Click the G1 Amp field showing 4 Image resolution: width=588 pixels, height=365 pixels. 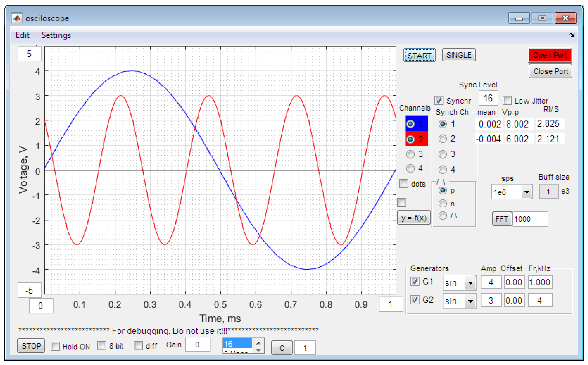pyautogui.click(x=491, y=282)
